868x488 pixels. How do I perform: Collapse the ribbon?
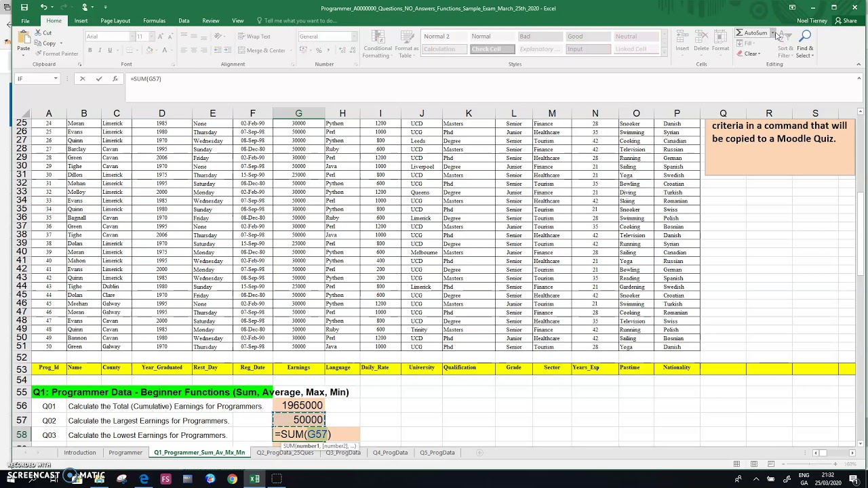[859, 64]
